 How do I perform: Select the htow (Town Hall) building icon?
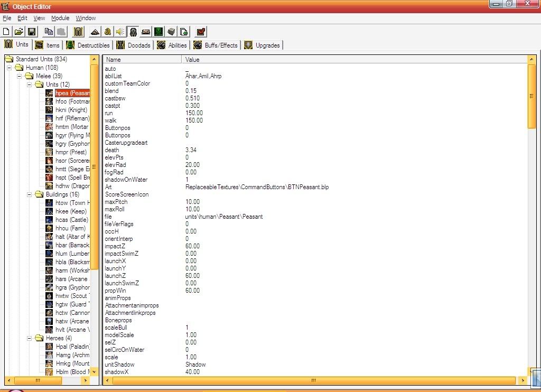(x=49, y=203)
